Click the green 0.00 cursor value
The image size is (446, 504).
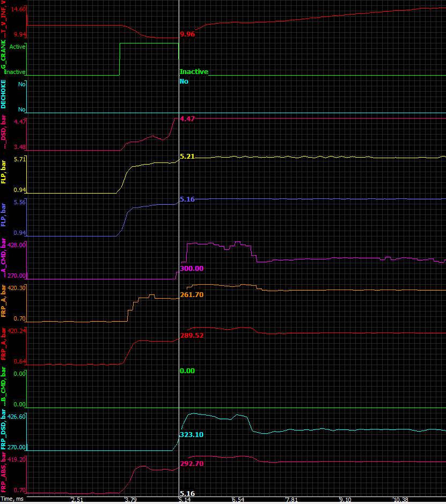click(x=187, y=371)
